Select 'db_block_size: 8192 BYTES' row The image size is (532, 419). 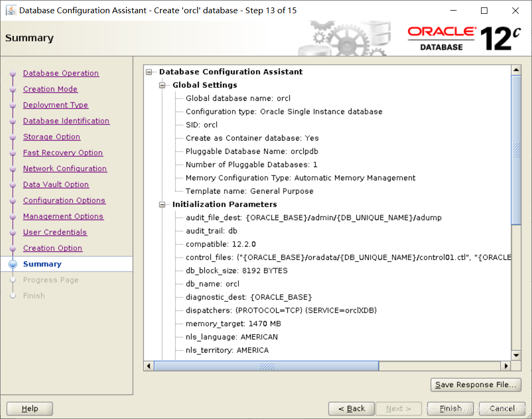coord(236,270)
